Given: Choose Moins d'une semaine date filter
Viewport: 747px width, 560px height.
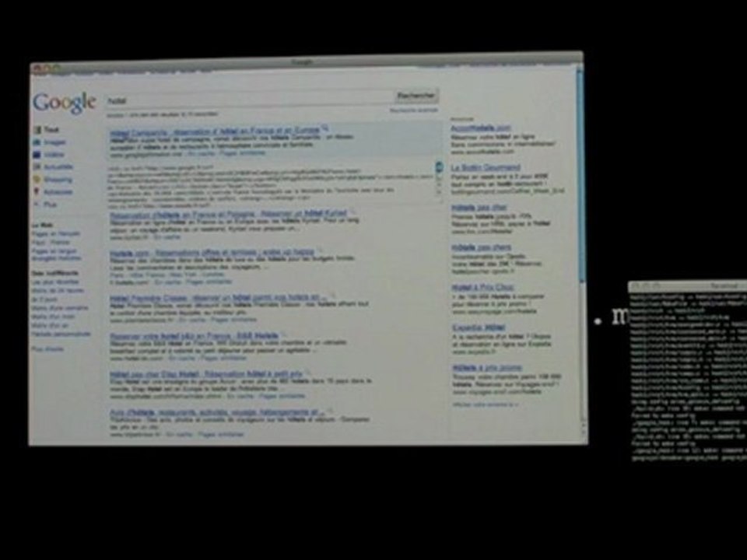Looking at the screenshot, I should (60, 308).
